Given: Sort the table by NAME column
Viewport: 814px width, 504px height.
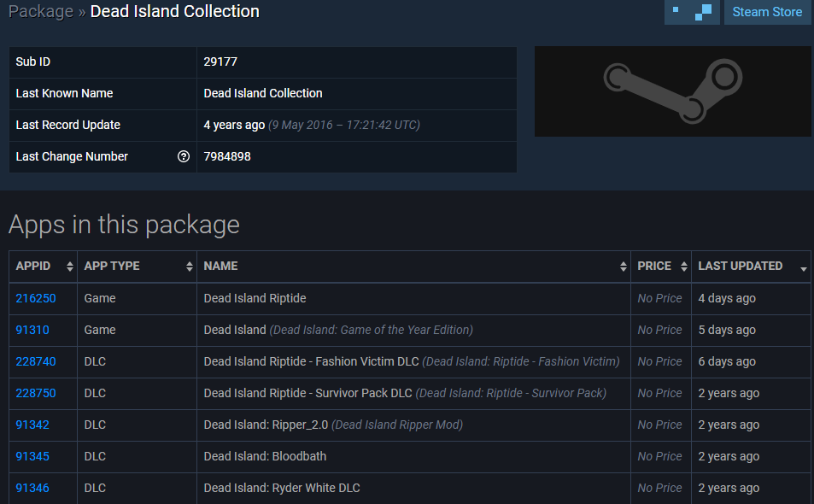Looking at the screenshot, I should [x=413, y=267].
